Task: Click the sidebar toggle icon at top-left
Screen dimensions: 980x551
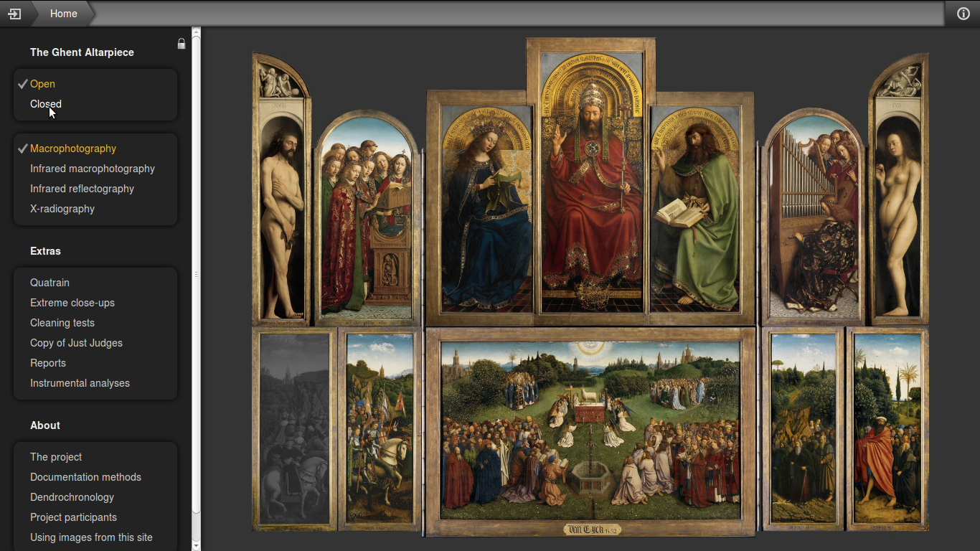Action: [14, 14]
